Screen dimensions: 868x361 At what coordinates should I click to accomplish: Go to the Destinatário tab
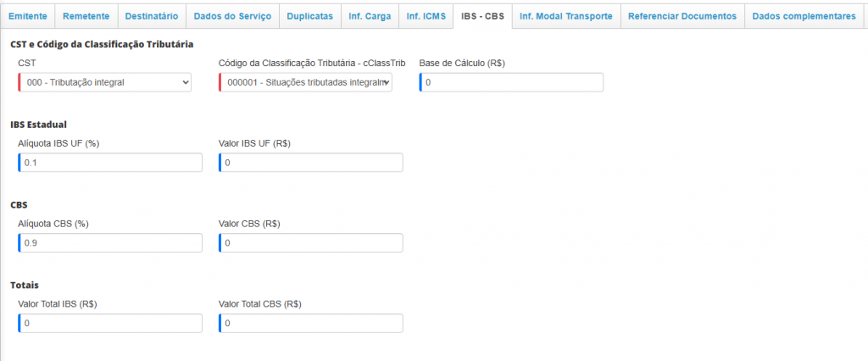151,16
